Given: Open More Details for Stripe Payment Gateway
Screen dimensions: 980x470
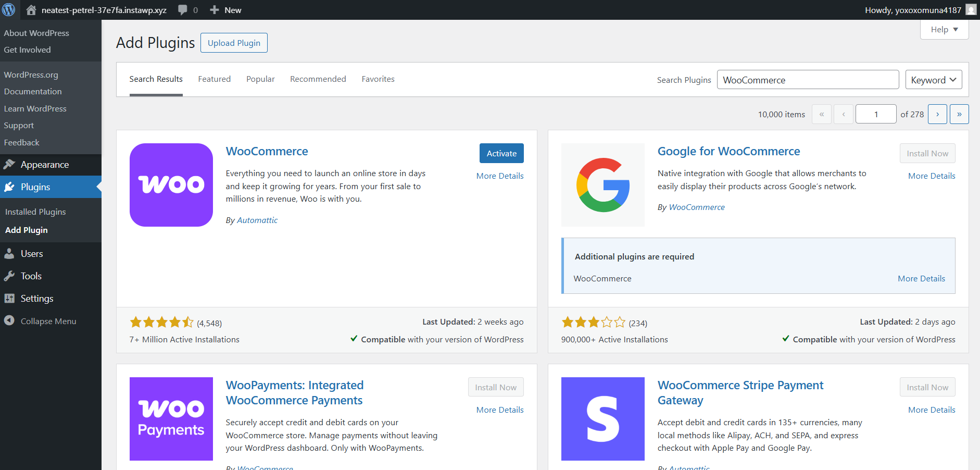Looking at the screenshot, I should click(932, 410).
